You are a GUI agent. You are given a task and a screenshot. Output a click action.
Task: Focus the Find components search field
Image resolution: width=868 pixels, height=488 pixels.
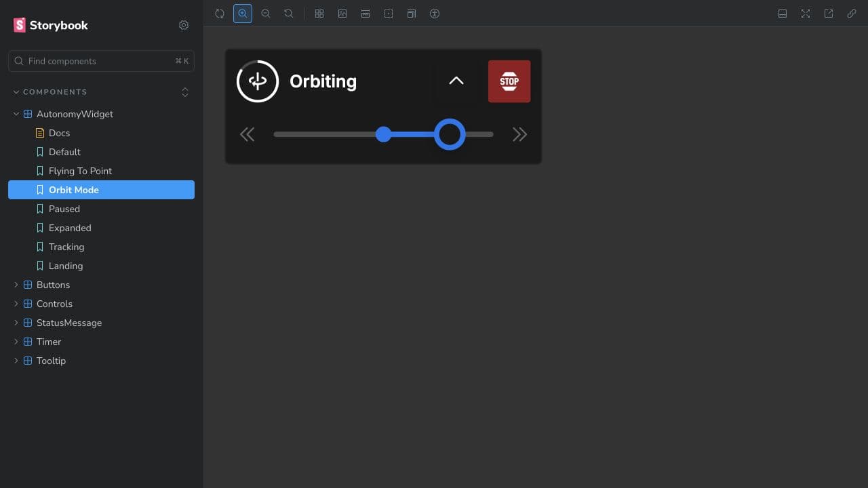coord(101,61)
